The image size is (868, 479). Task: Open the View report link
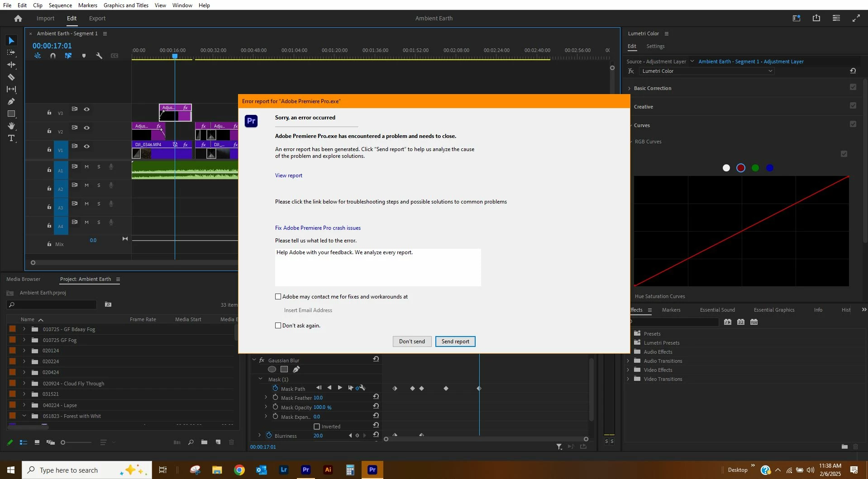289,175
